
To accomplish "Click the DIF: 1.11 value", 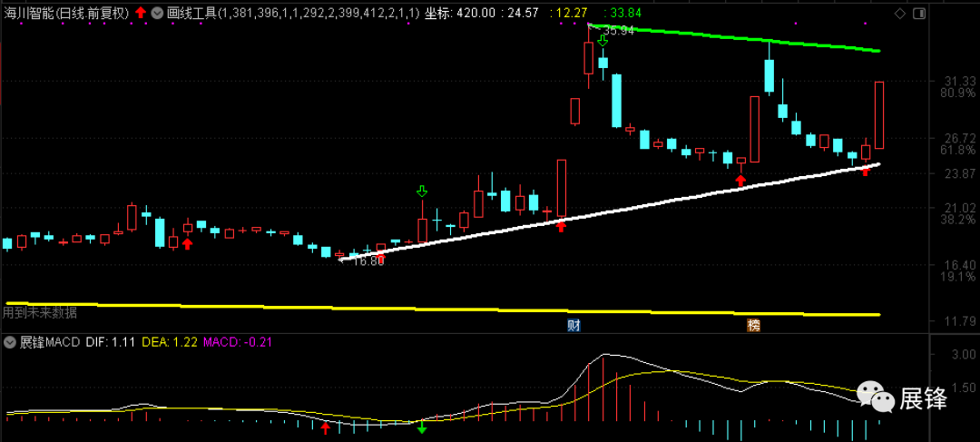I will [112, 342].
